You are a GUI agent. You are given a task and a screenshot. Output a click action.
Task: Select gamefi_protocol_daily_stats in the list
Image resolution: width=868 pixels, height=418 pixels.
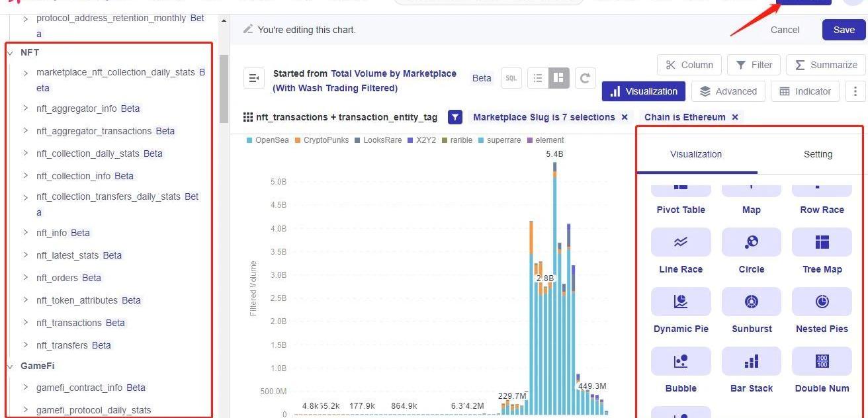[x=94, y=410]
